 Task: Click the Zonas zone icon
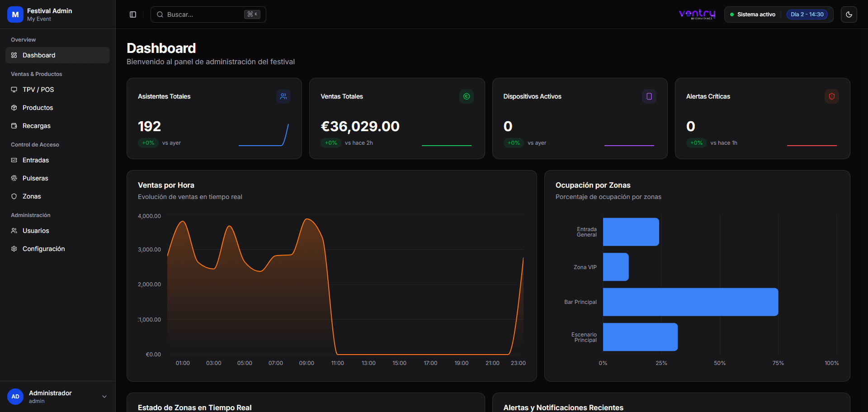14,196
